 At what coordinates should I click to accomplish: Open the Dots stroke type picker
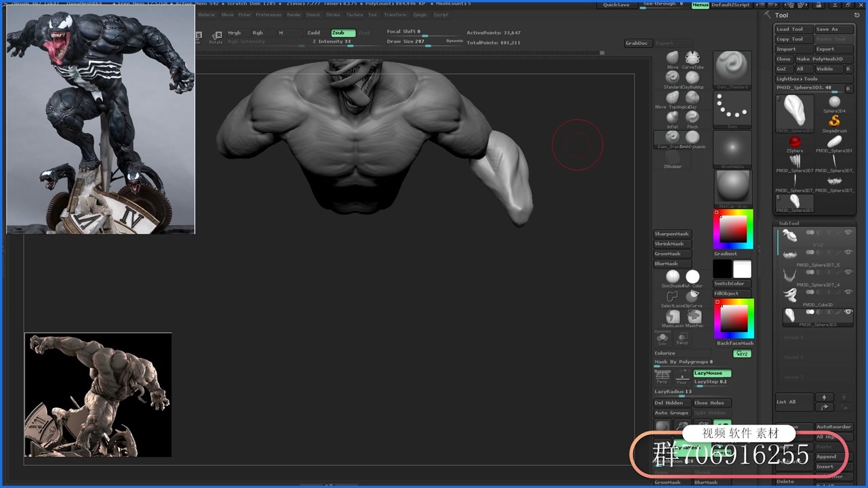(x=732, y=109)
